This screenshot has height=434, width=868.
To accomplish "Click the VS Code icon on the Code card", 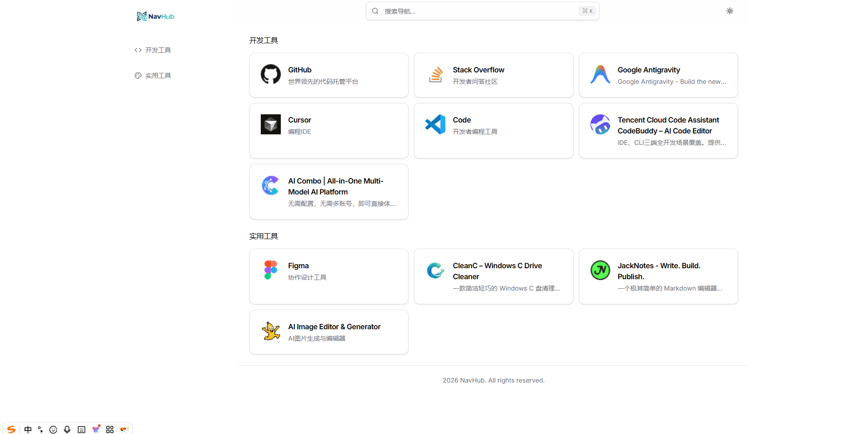I will 435,124.
